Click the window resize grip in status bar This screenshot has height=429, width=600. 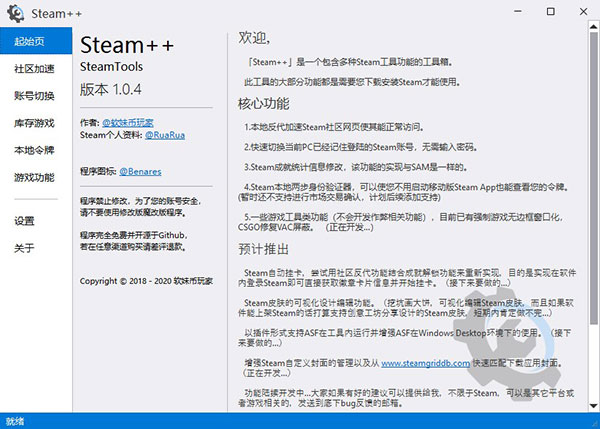(595, 424)
